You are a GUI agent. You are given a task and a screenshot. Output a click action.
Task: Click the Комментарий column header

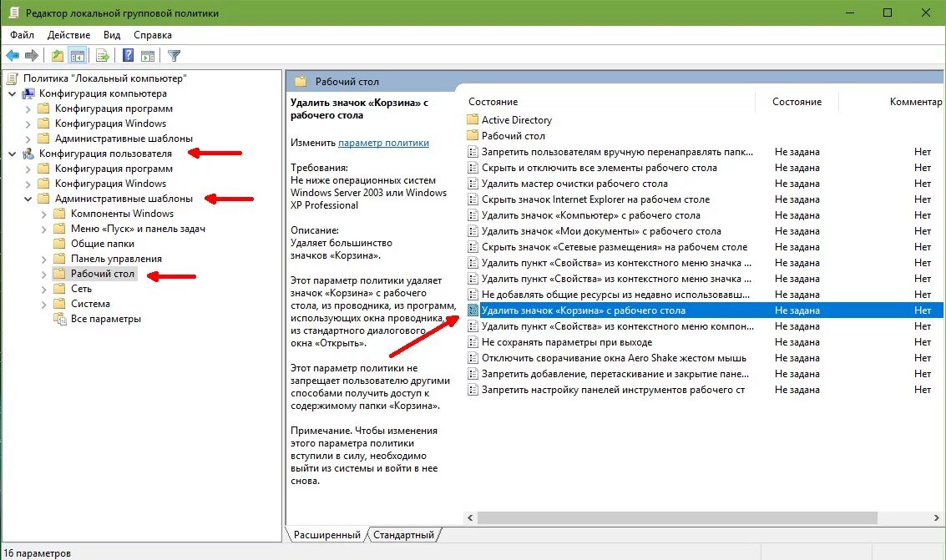[915, 102]
